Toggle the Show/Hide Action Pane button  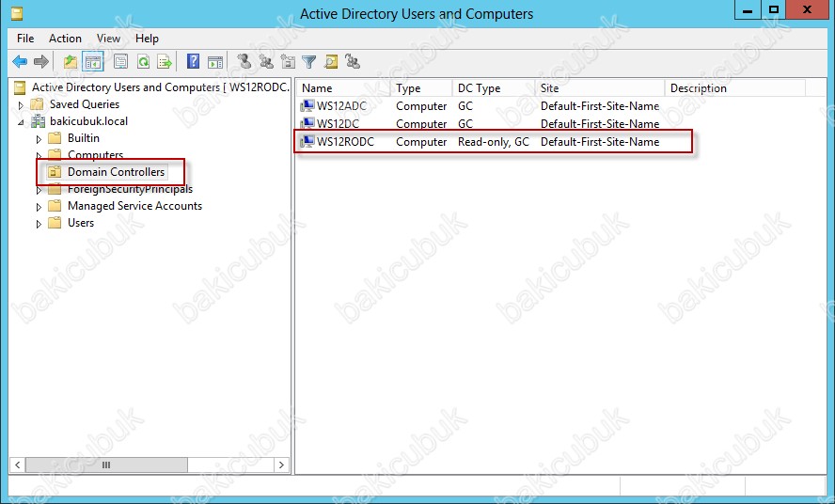[x=215, y=62]
